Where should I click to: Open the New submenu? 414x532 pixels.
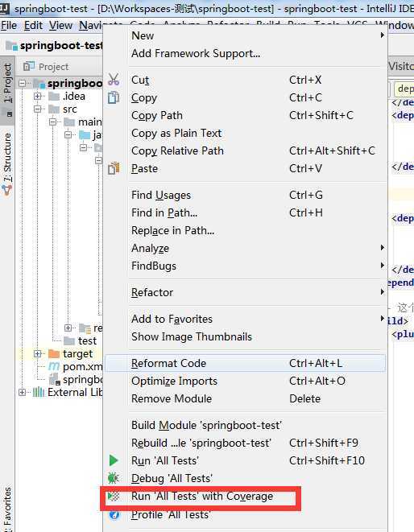coord(245,35)
